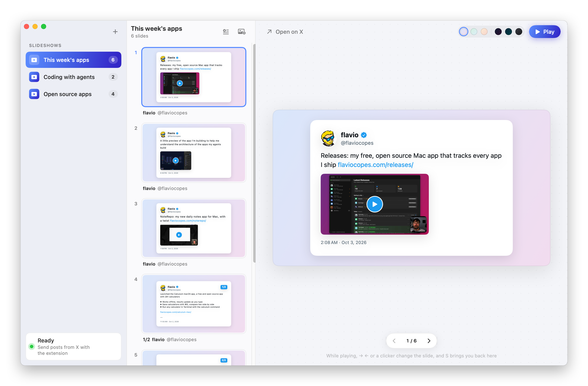The height and width of the screenshot is (386, 588).
Task: Select Coding with agents slideshow
Action: pyautogui.click(x=73, y=77)
